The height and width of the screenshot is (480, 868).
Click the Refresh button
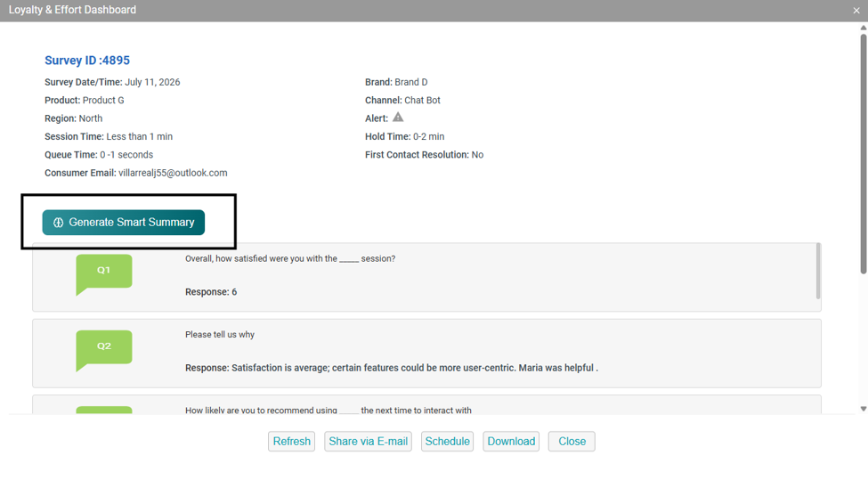(292, 441)
